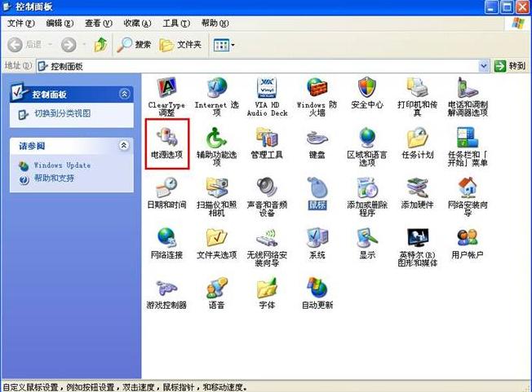Screen dimensions: 532x392
Task: Click the Windows Update link
Action: (62, 165)
